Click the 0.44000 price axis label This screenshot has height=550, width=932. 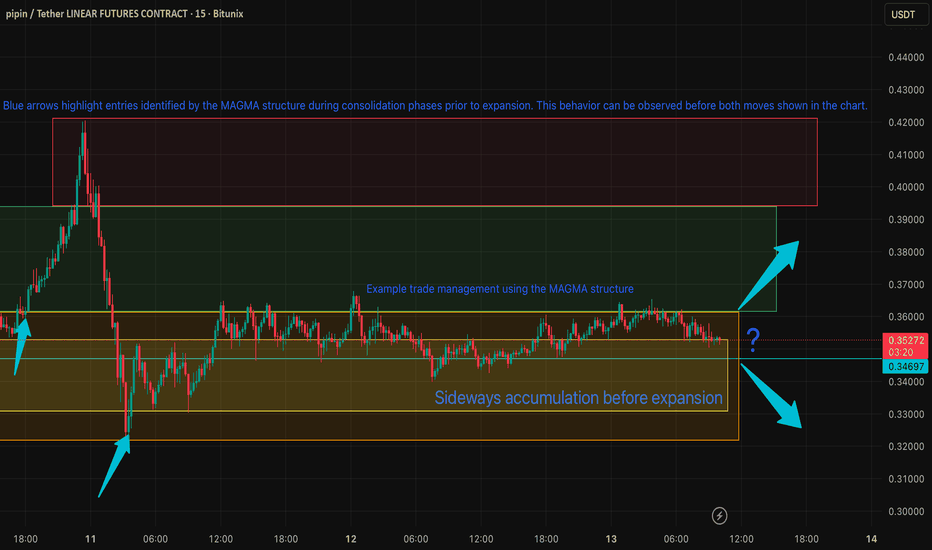pyautogui.click(x=906, y=58)
